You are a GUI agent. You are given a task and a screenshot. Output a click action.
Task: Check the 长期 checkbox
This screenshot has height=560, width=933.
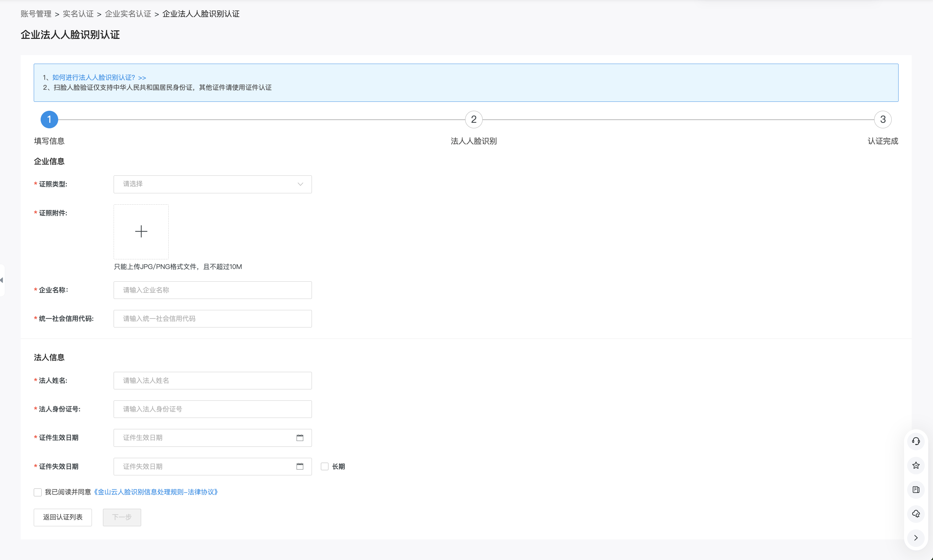click(x=324, y=466)
